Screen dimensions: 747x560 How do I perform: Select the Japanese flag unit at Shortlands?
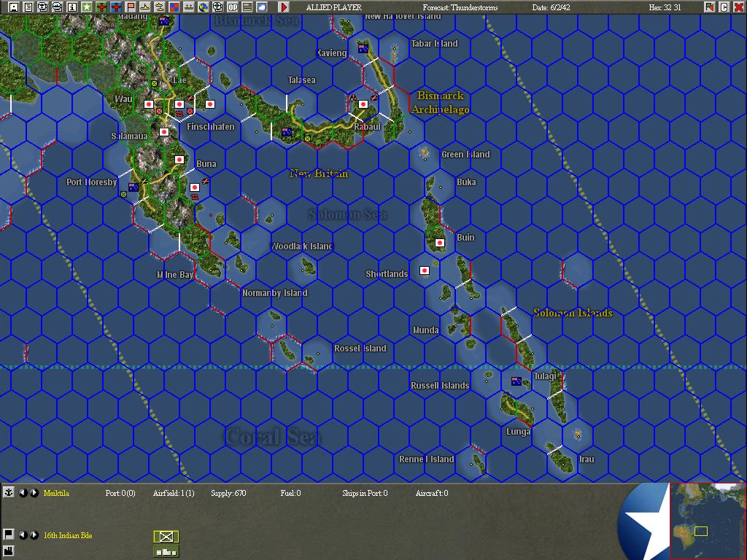(x=425, y=271)
